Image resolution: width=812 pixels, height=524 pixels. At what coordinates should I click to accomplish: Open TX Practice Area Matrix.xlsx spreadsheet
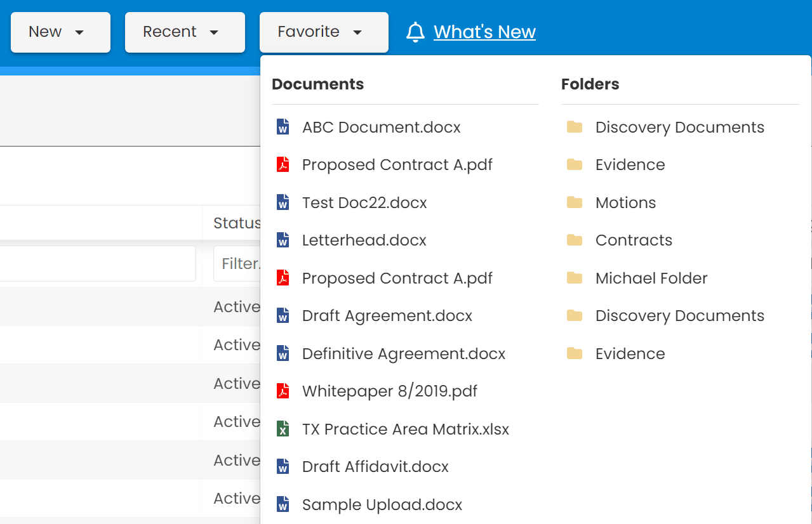click(406, 429)
